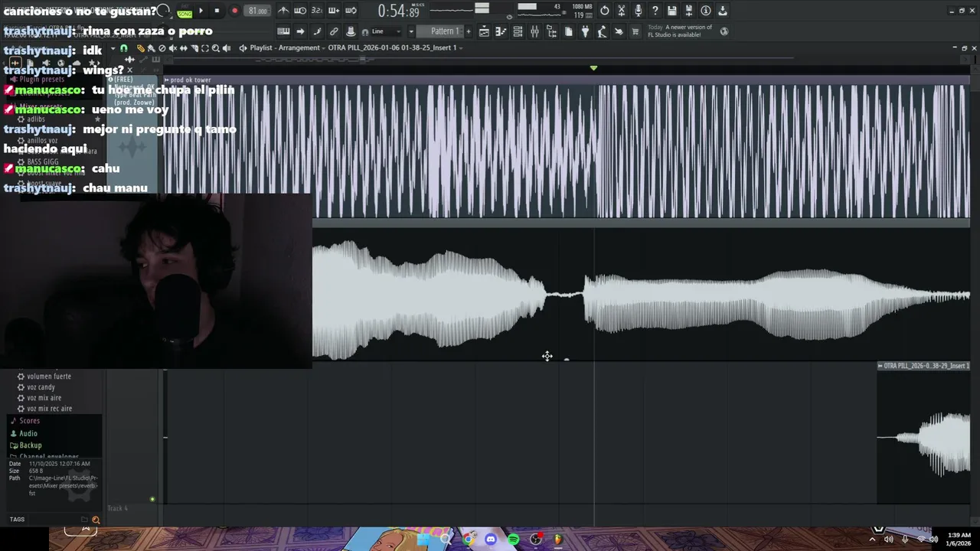980x551 pixels.
Task: Open the shopping cart content library icon
Action: 635,31
